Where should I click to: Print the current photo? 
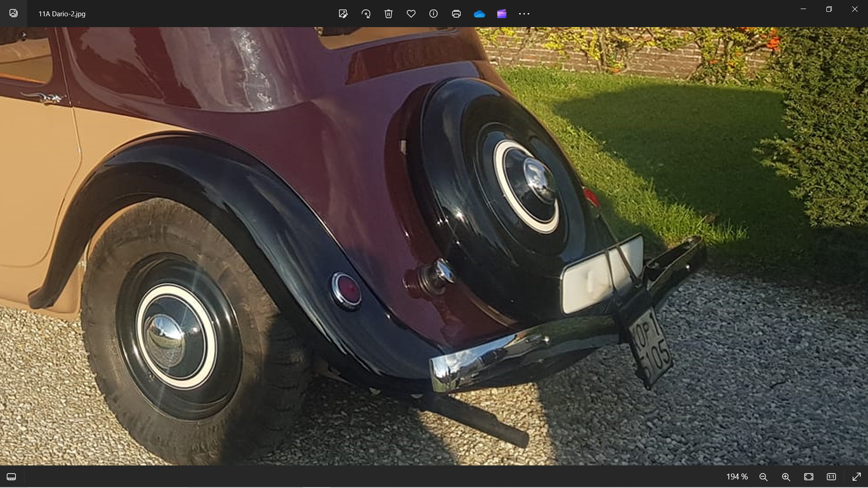[x=456, y=14]
